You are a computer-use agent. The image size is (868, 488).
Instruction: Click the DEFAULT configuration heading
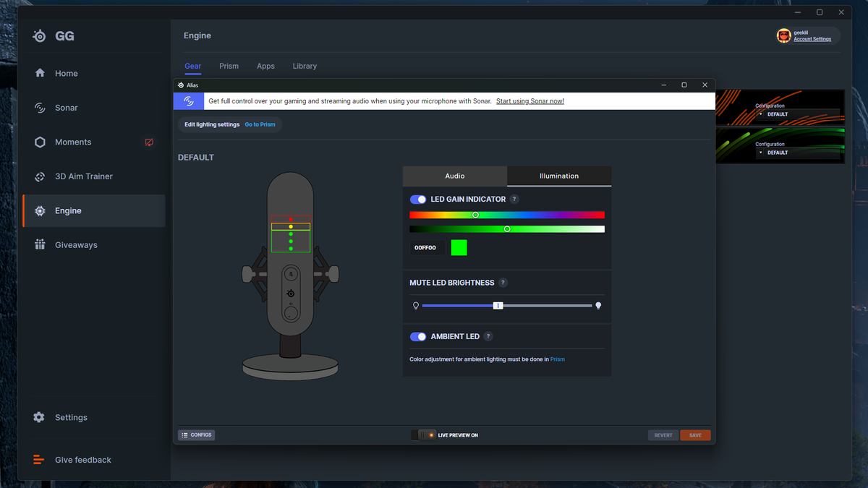(196, 158)
